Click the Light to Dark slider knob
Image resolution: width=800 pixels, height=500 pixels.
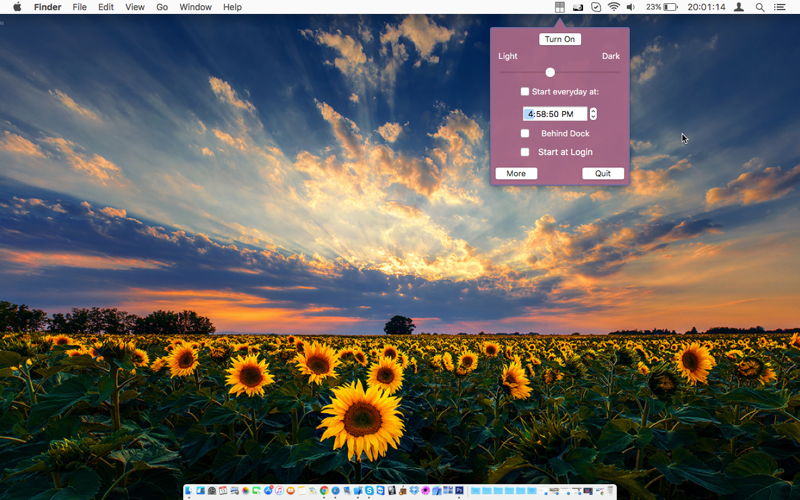coord(550,72)
